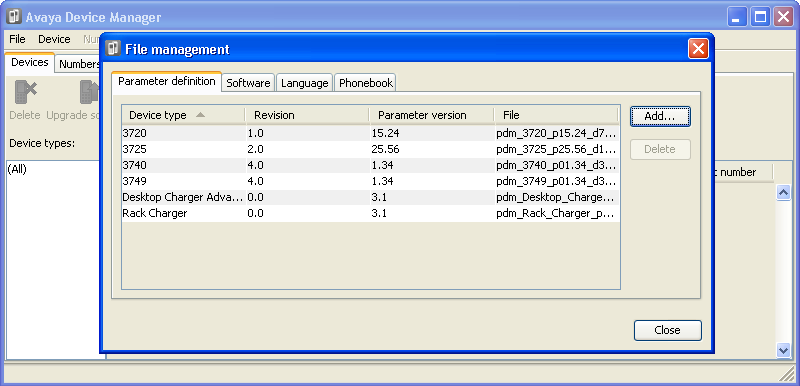Select the Parameter definition tab
Screen dimensions: 800x386
click(x=166, y=81)
